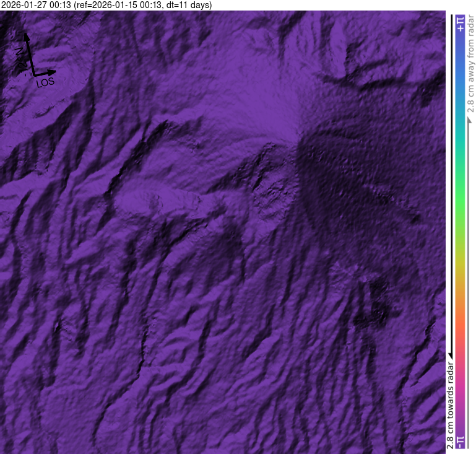The image size is (476, 454).
Task: Click the +π label on colorbar
Action: pos(459,24)
